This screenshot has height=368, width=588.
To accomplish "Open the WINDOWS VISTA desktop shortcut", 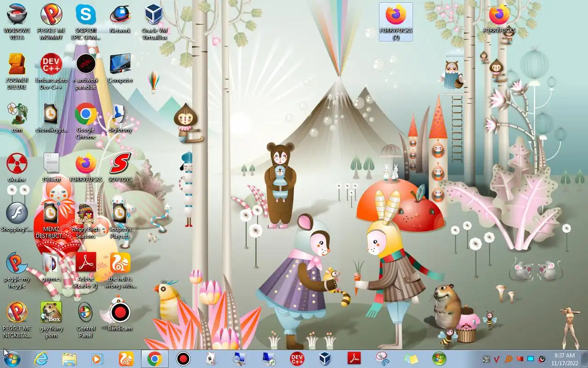I will 17,22.
